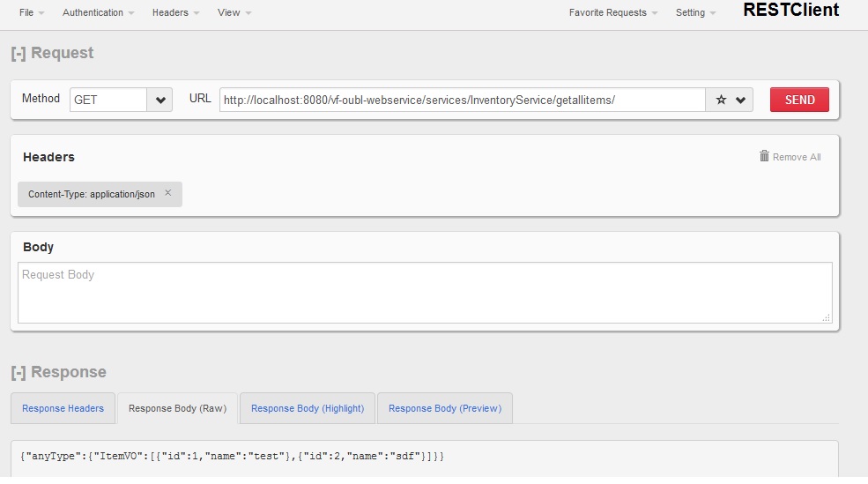
Task: Open the View menu
Action: coord(234,13)
